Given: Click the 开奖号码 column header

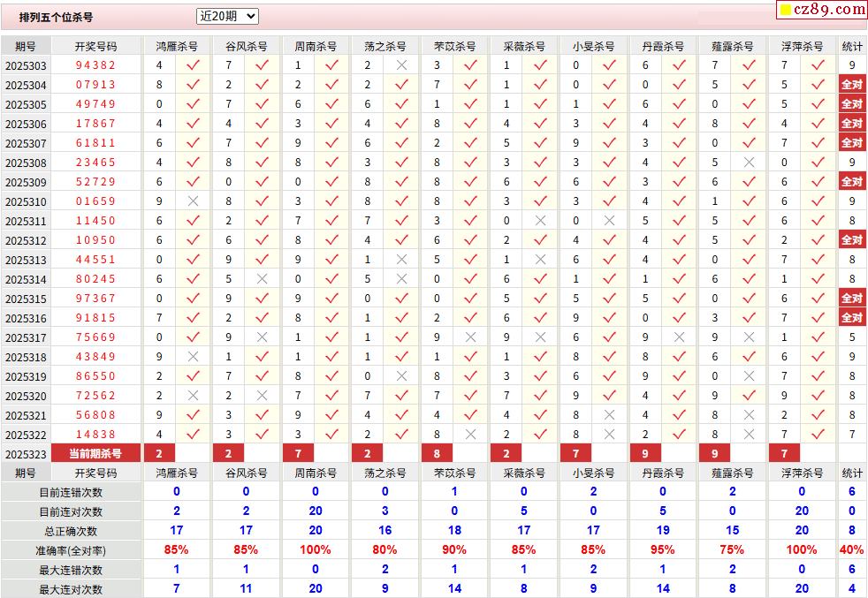Looking at the screenshot, I should [95, 46].
